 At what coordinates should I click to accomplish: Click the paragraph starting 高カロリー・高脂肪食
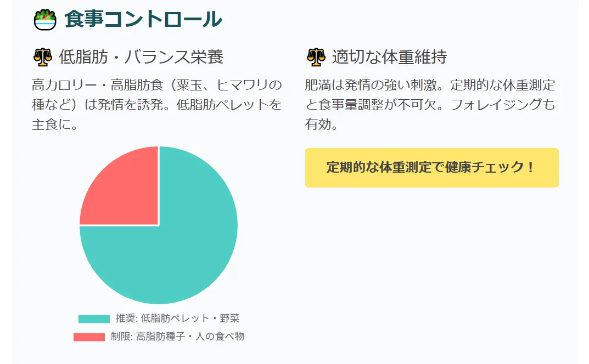point(156,105)
